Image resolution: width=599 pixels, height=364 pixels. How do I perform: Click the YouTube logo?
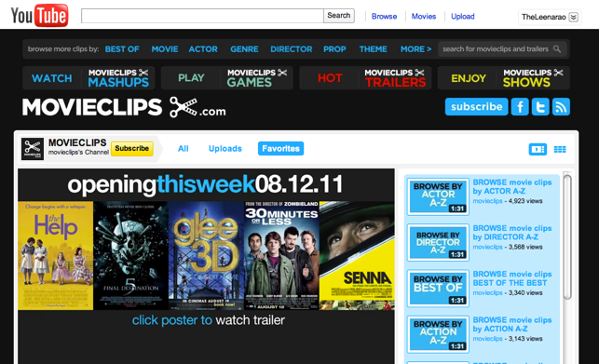pyautogui.click(x=40, y=15)
